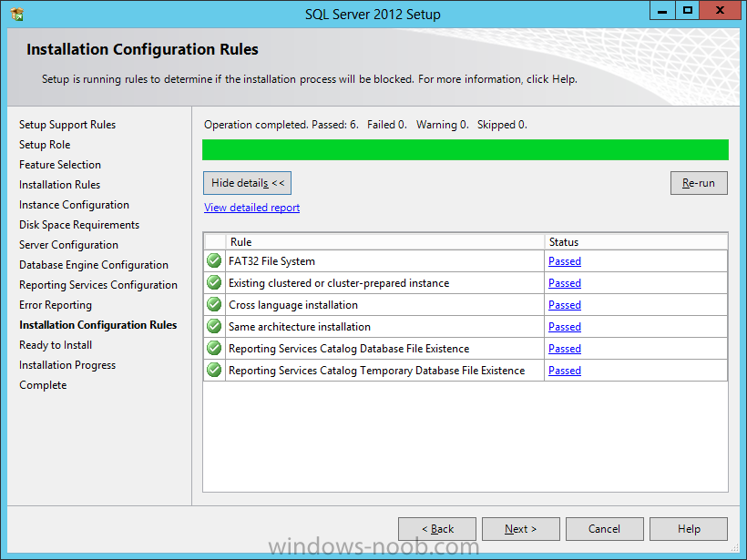Select Reporting Services Catalog Database File Existence text
Screen dimensions: 747x560
pyautogui.click(x=349, y=349)
